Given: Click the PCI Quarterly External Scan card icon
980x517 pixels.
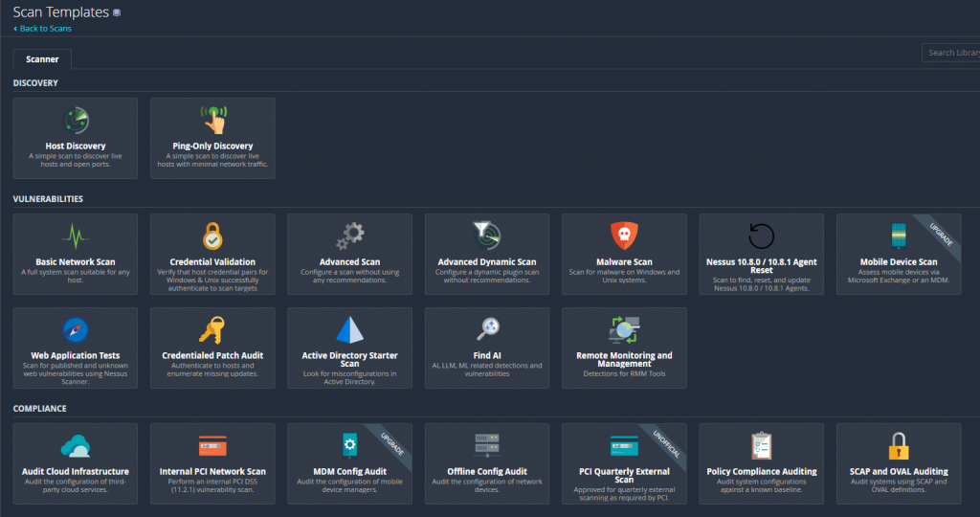Looking at the screenshot, I should pos(624,446).
